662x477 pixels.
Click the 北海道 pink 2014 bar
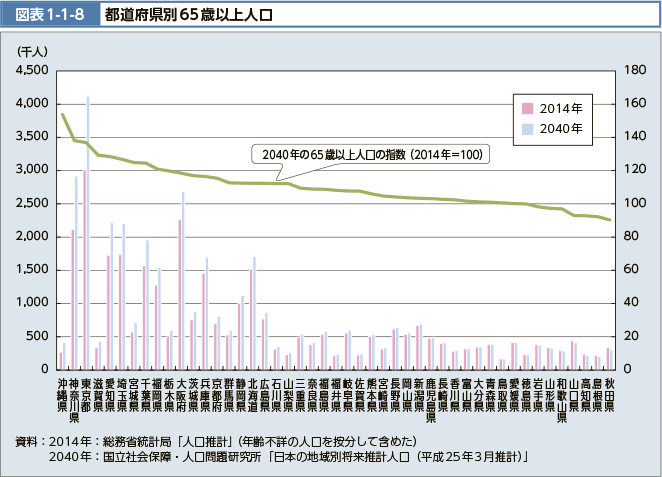tap(251, 319)
